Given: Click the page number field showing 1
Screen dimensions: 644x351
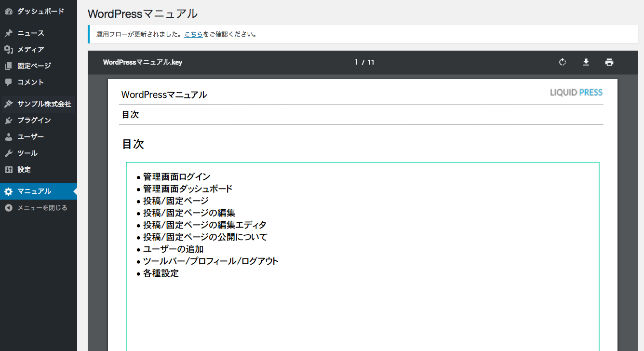Looking at the screenshot, I should 356,62.
